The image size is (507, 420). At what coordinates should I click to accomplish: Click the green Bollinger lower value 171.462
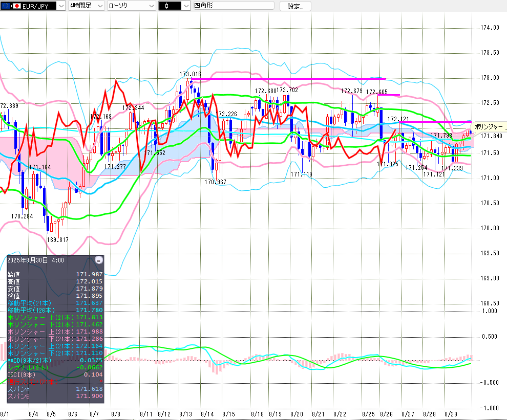[x=89, y=324]
